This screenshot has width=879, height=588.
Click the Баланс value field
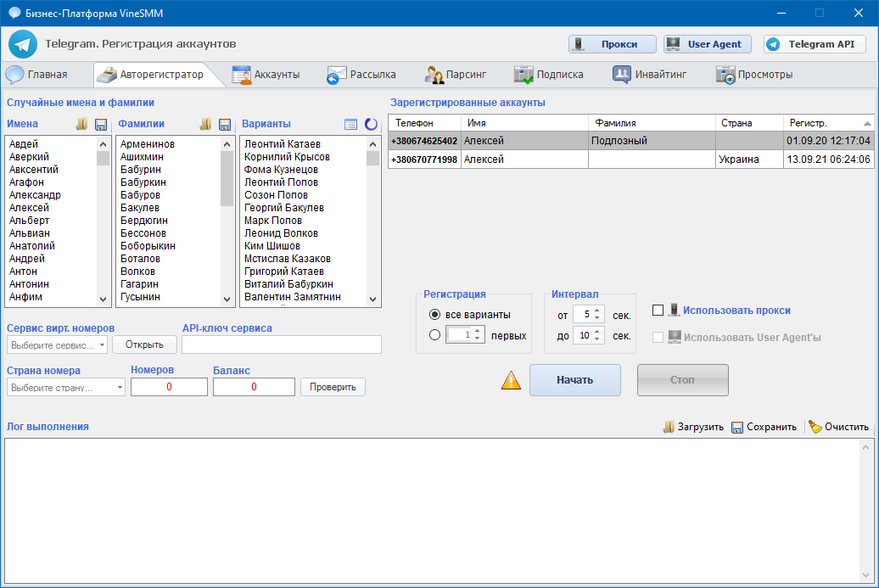pyautogui.click(x=254, y=387)
